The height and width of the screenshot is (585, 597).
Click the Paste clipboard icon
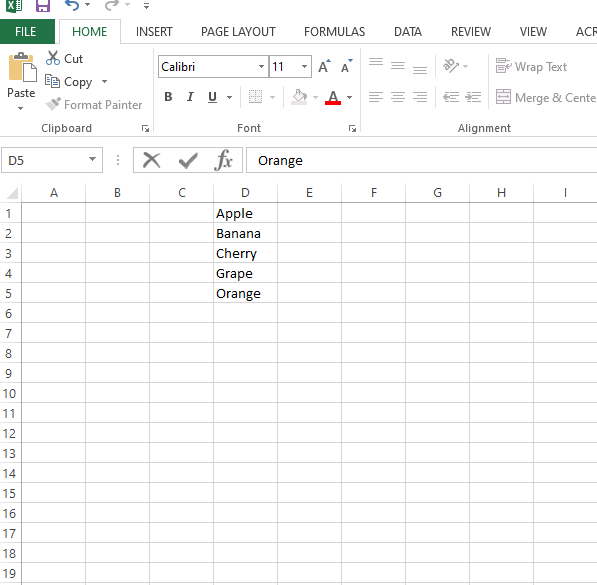(x=22, y=68)
